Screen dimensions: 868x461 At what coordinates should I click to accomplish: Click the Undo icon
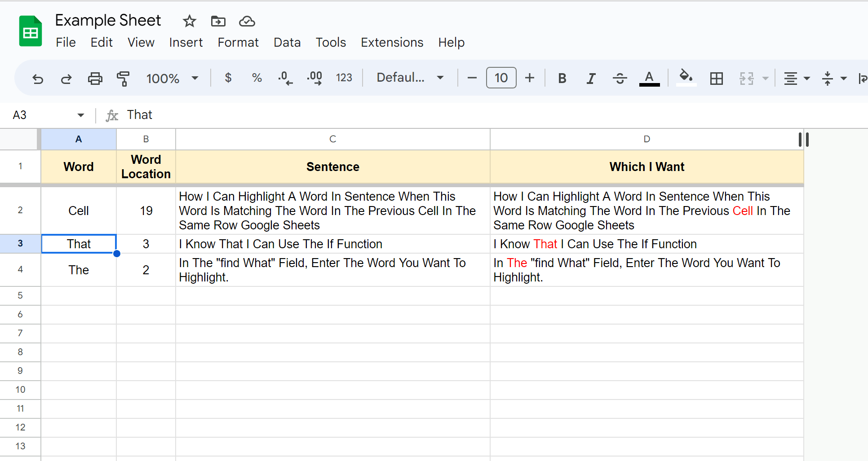click(x=38, y=78)
